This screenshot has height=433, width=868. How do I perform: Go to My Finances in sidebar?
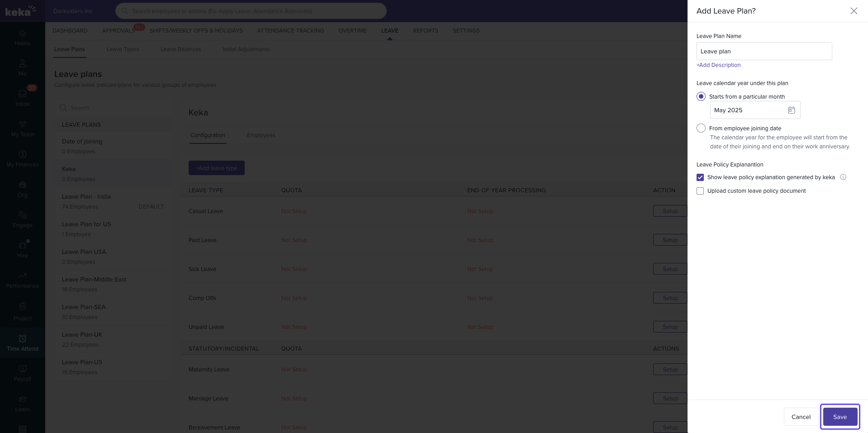[23, 158]
